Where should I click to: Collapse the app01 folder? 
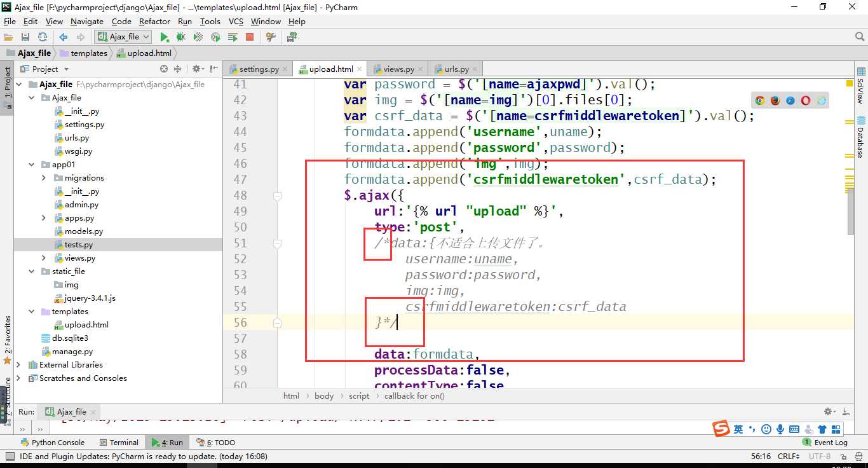[x=32, y=164]
